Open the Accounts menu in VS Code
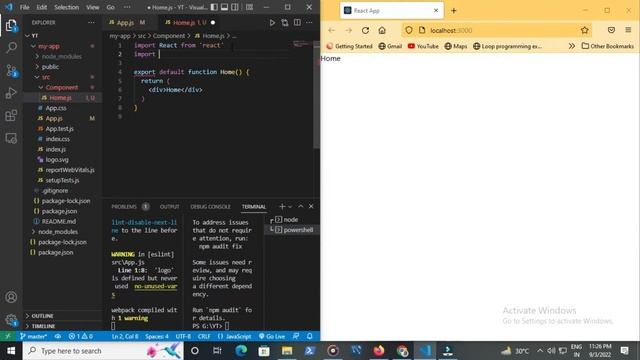The height and width of the screenshot is (360, 640). [11, 297]
